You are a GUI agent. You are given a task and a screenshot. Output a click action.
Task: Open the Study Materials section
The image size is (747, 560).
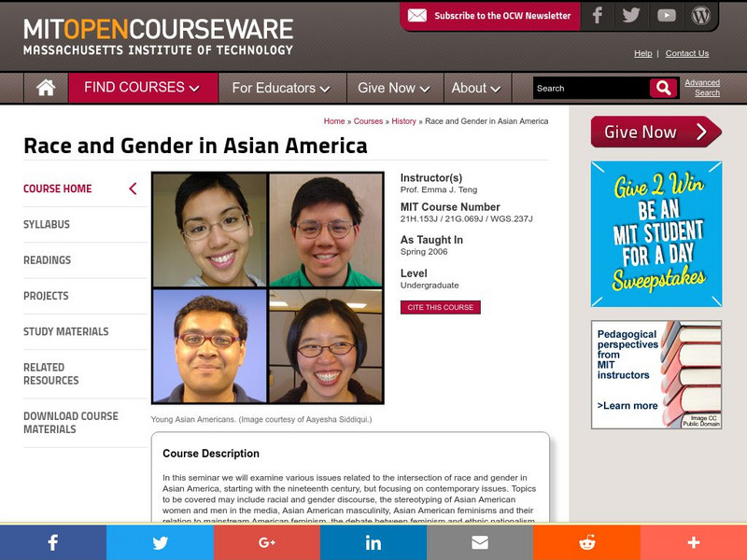coord(66,331)
